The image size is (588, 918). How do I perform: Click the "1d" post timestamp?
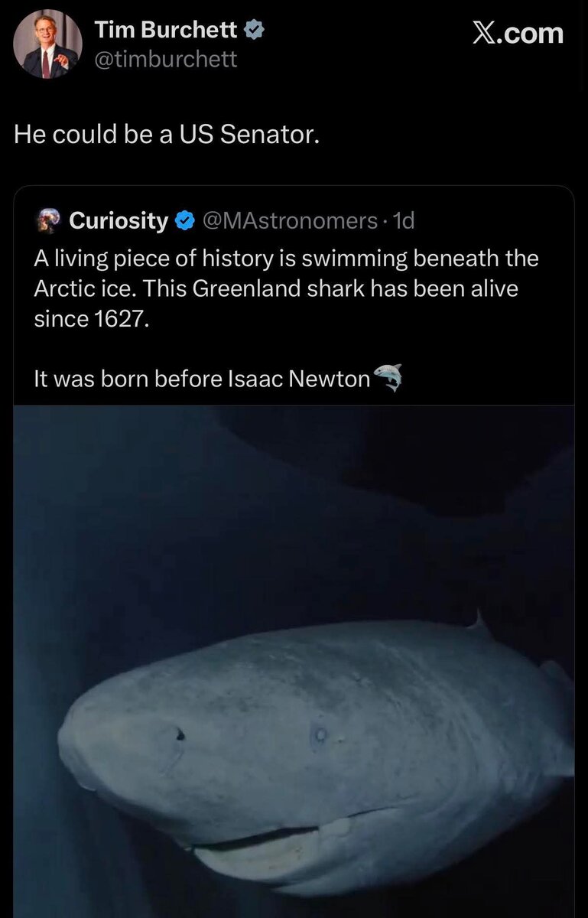click(402, 221)
